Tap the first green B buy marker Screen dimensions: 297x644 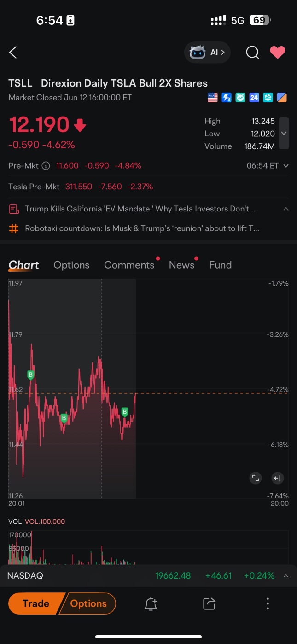coord(31,375)
